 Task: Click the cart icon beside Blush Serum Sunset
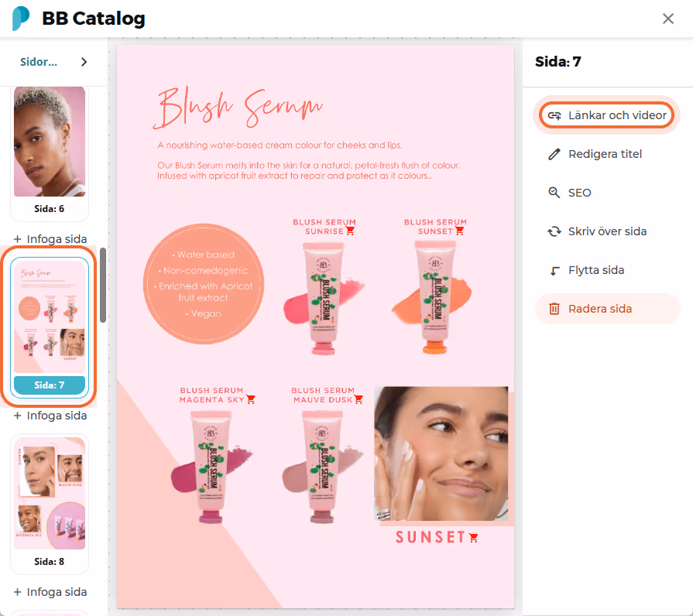tap(460, 231)
